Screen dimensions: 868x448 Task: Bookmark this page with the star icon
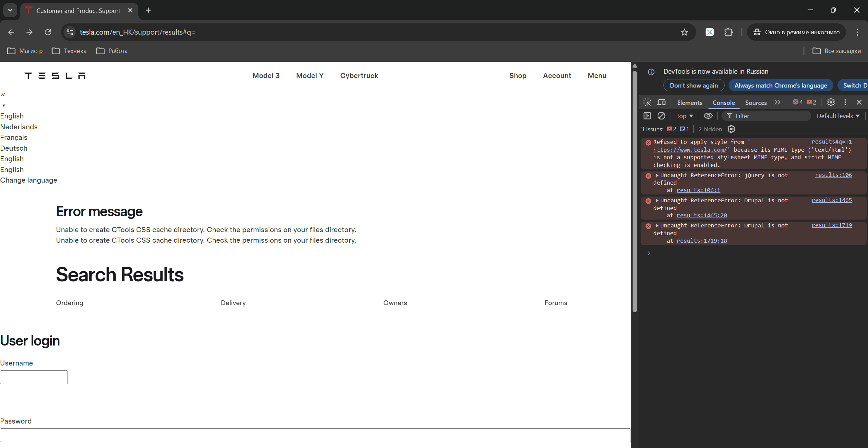[684, 32]
